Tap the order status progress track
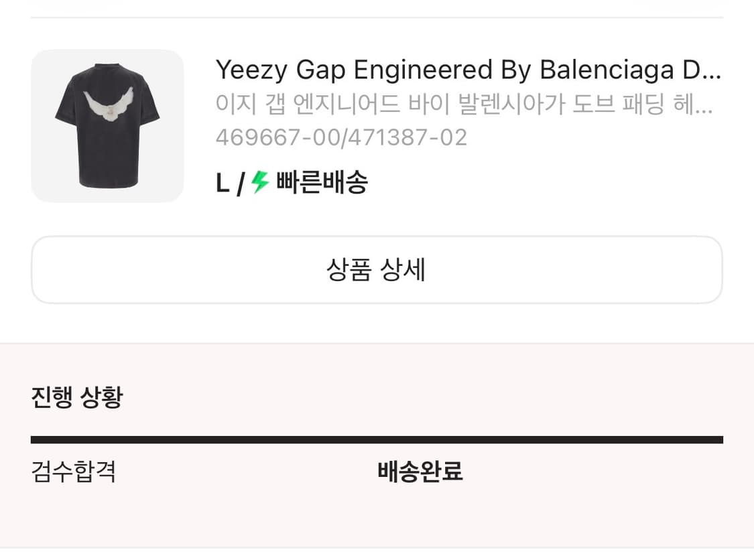The height and width of the screenshot is (560, 754). point(377,439)
